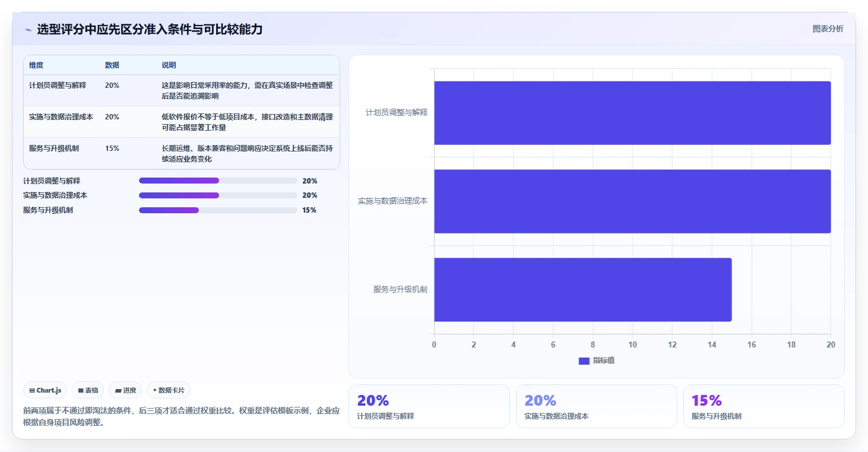Click the 数据 column header
The width and height of the screenshot is (868, 452).
[x=112, y=65]
